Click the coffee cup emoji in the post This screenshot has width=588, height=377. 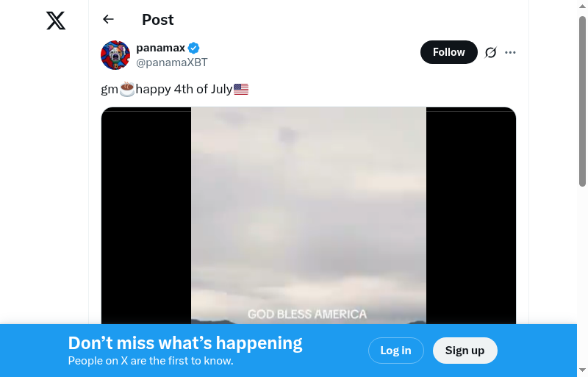127,89
